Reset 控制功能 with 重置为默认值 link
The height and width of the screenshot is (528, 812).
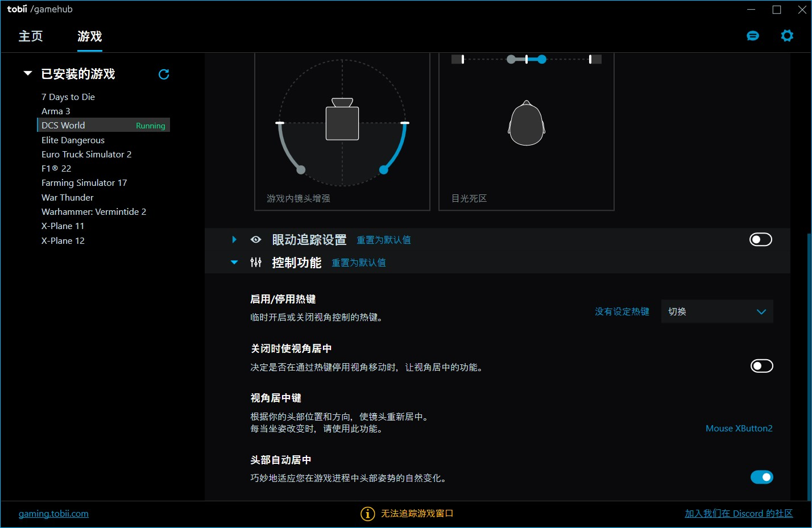tap(359, 263)
